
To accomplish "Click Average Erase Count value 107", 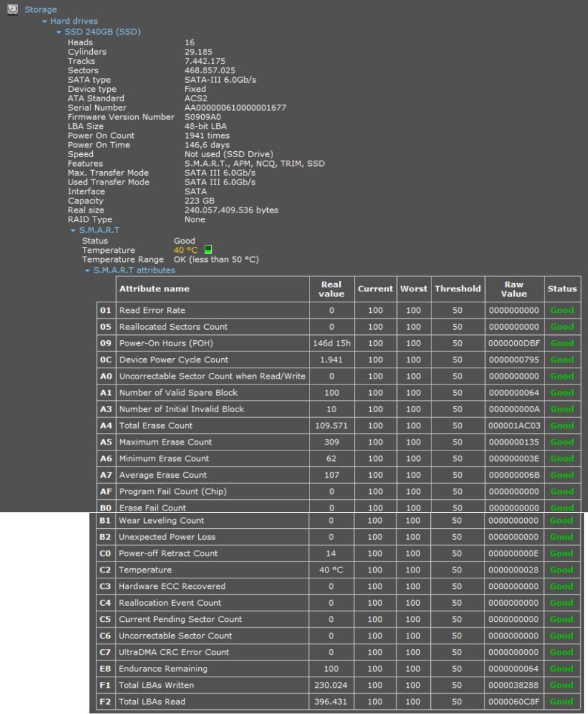I will (x=331, y=475).
